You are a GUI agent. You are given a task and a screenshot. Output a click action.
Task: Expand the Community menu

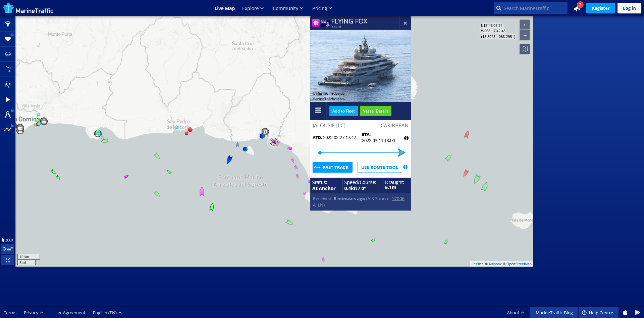(x=288, y=8)
